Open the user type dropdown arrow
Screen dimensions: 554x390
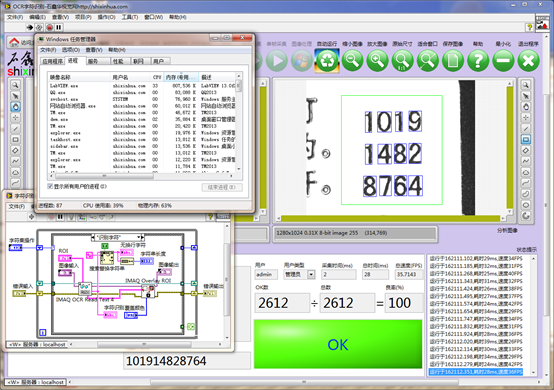pos(311,274)
